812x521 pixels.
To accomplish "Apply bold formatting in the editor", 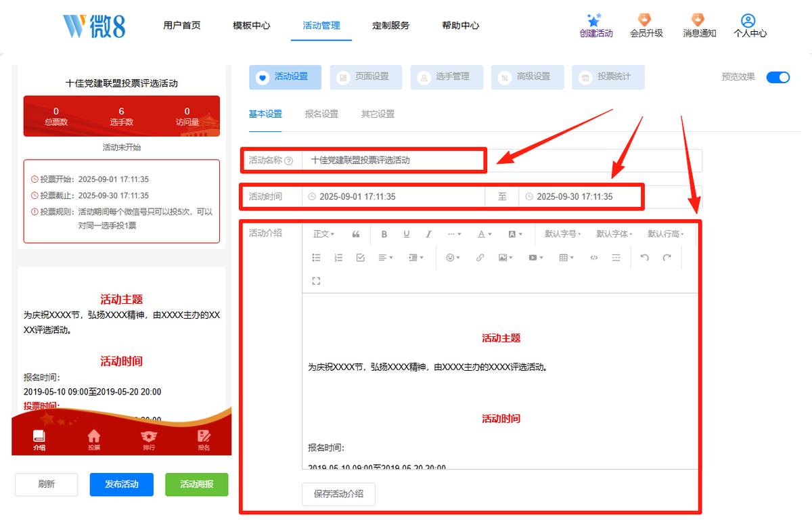I will pos(384,234).
